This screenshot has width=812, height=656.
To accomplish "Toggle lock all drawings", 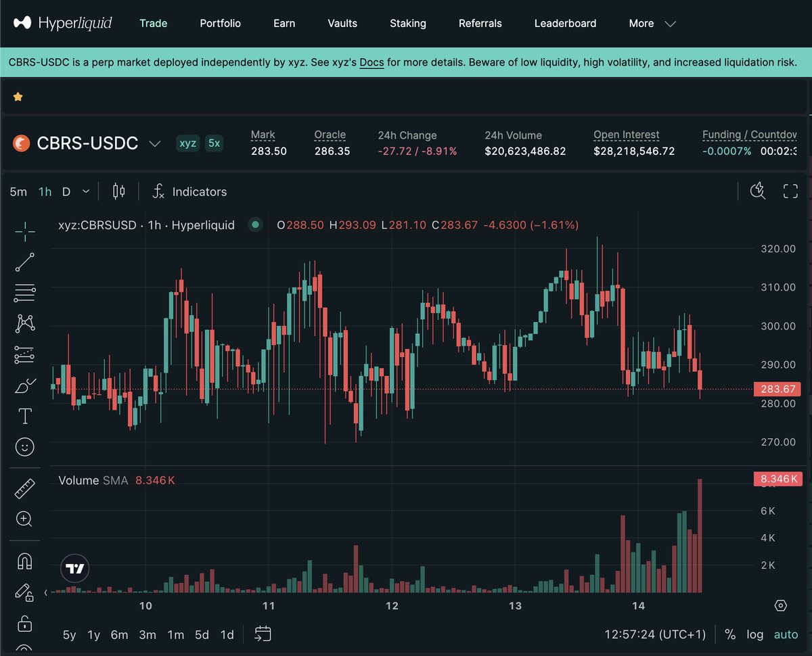I will tap(25, 623).
